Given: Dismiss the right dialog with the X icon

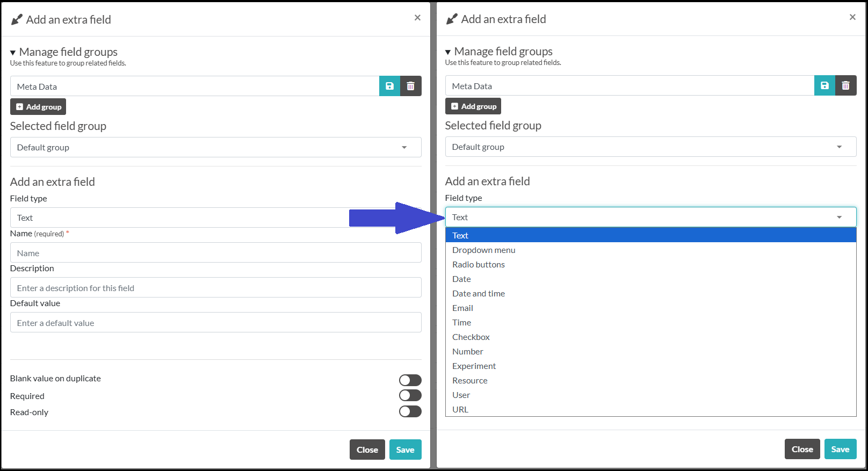Looking at the screenshot, I should 852,17.
